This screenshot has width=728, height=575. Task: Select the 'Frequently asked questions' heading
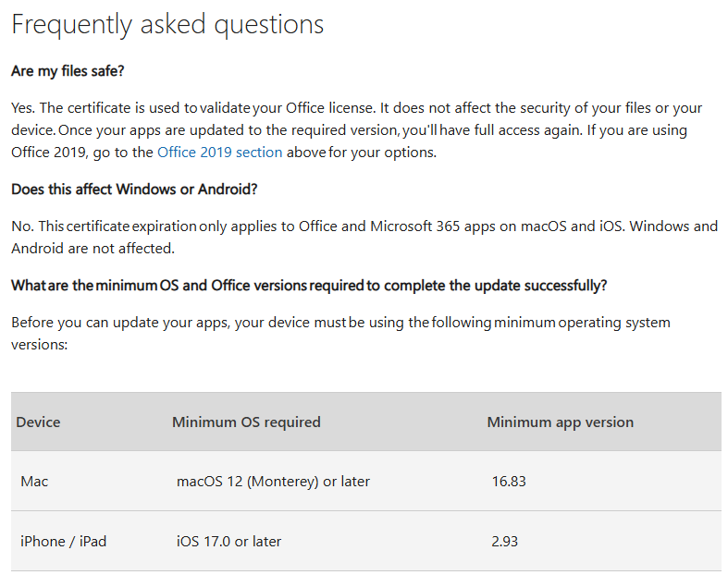pyautogui.click(x=167, y=25)
